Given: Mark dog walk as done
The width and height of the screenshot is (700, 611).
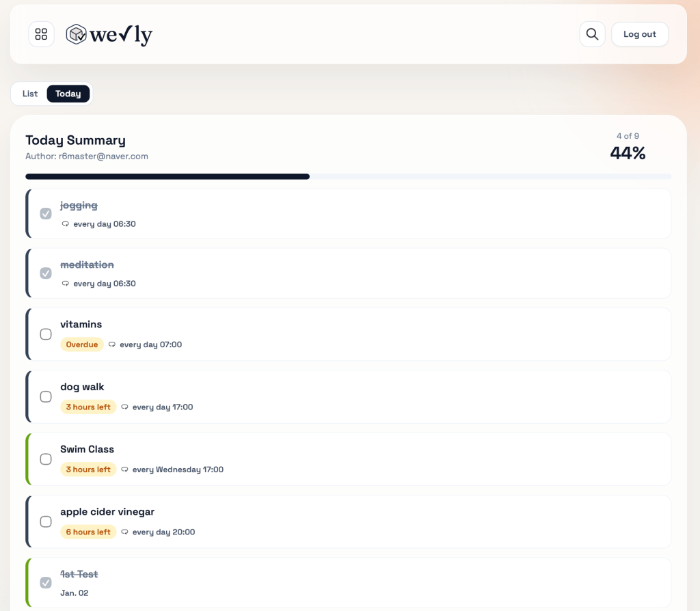Looking at the screenshot, I should click(x=46, y=396).
